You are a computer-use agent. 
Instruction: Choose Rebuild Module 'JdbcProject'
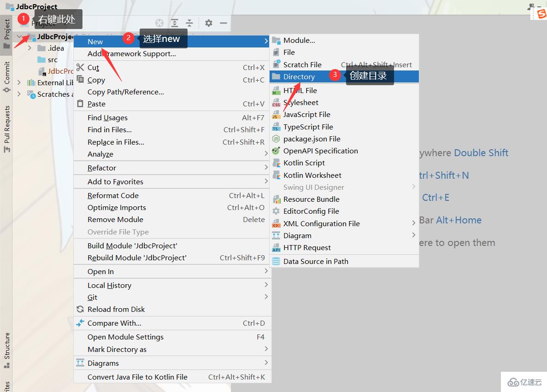point(172,258)
